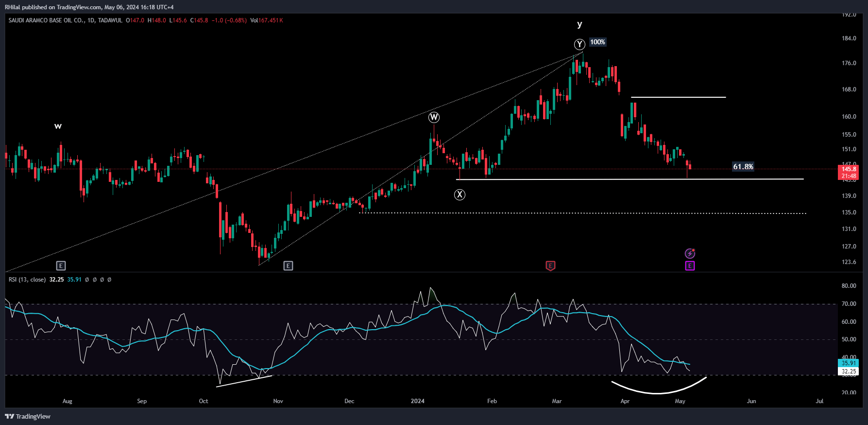The width and height of the screenshot is (868, 425).
Task: Click the gray earnings E marker near November
Action: click(x=288, y=266)
